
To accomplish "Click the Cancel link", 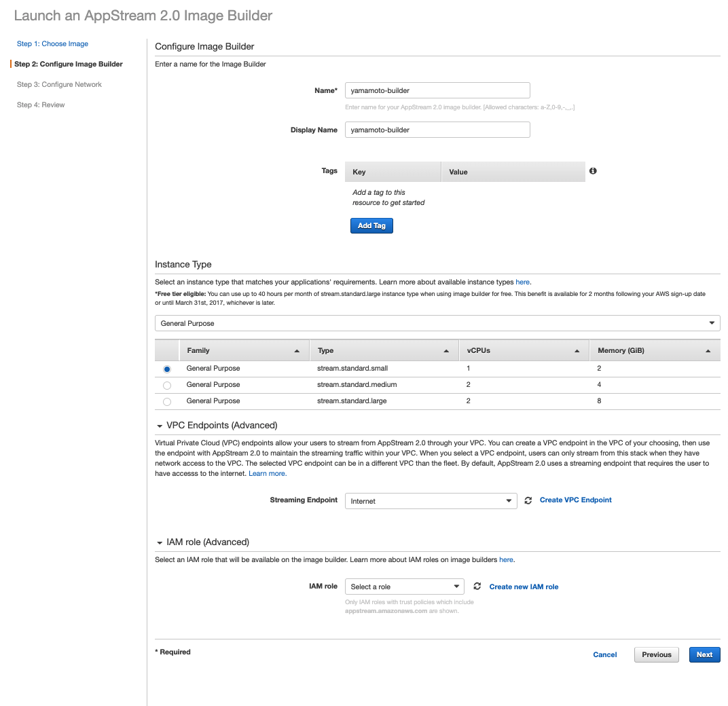I will click(605, 654).
